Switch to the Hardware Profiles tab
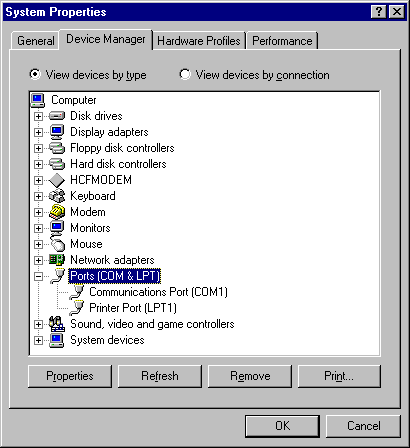Viewport: 410px width, 448px height. pos(199,41)
